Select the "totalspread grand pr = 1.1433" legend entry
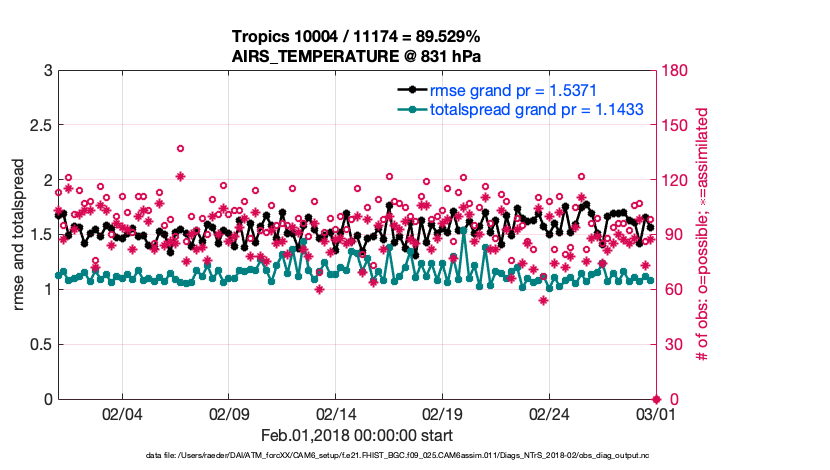The height and width of the screenshot is (470, 830). [536, 109]
